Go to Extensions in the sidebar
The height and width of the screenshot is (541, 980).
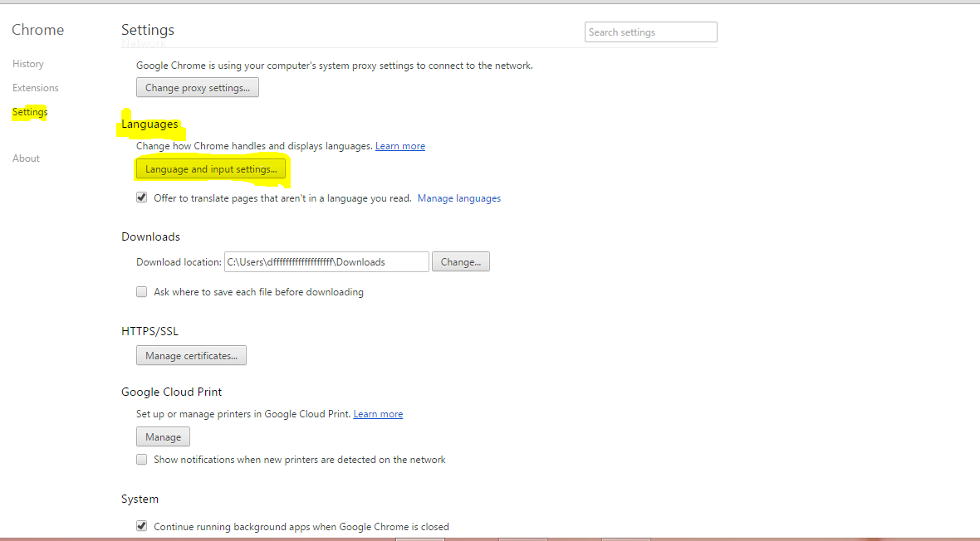(x=36, y=88)
